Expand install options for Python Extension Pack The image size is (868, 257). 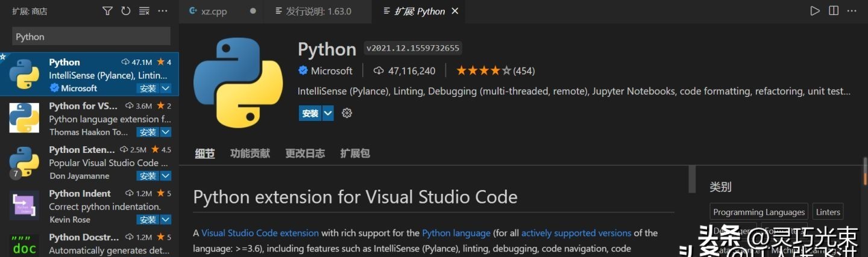coord(166,176)
